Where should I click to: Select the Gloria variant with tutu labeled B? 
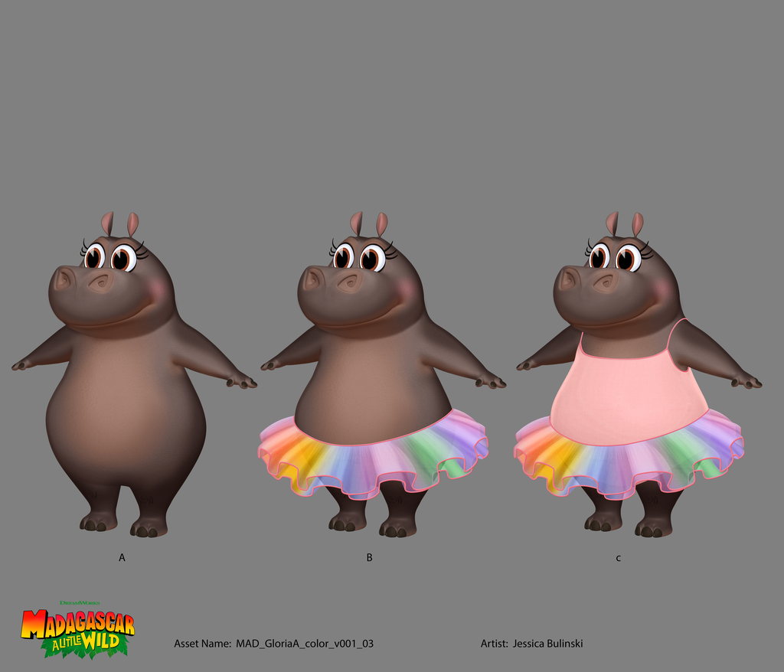tap(383, 374)
